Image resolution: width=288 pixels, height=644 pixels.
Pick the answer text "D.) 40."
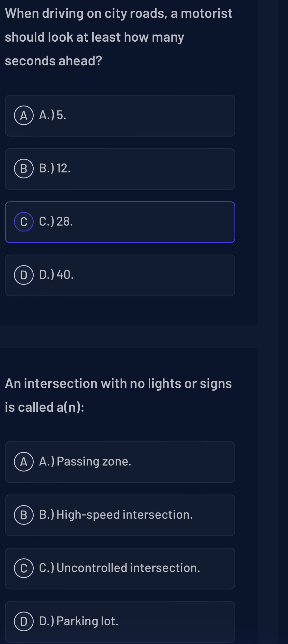point(57,275)
